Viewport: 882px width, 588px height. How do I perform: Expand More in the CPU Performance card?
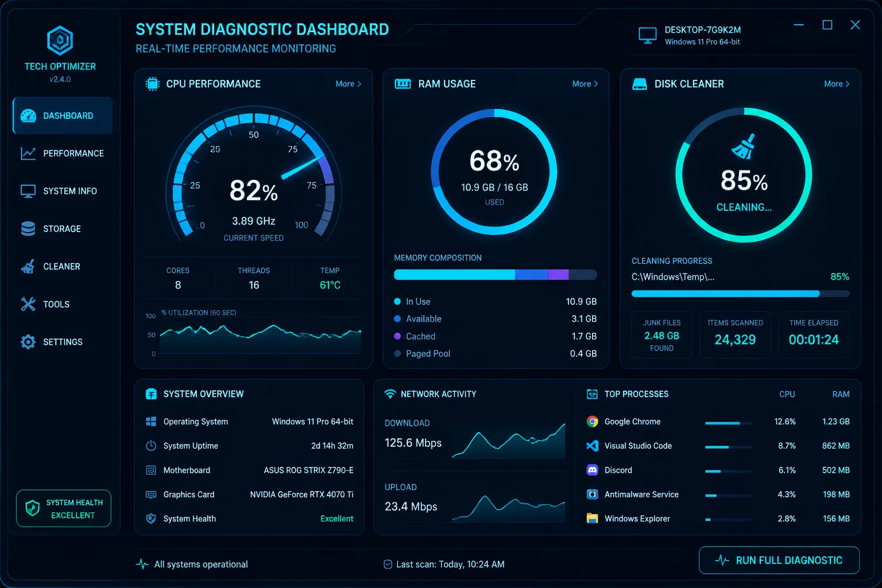pos(348,84)
